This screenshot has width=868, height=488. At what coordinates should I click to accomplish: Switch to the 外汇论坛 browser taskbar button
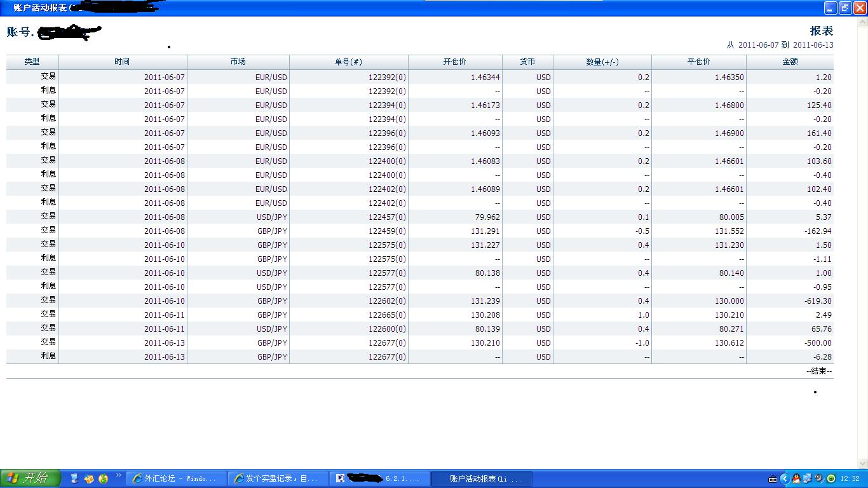(177, 478)
